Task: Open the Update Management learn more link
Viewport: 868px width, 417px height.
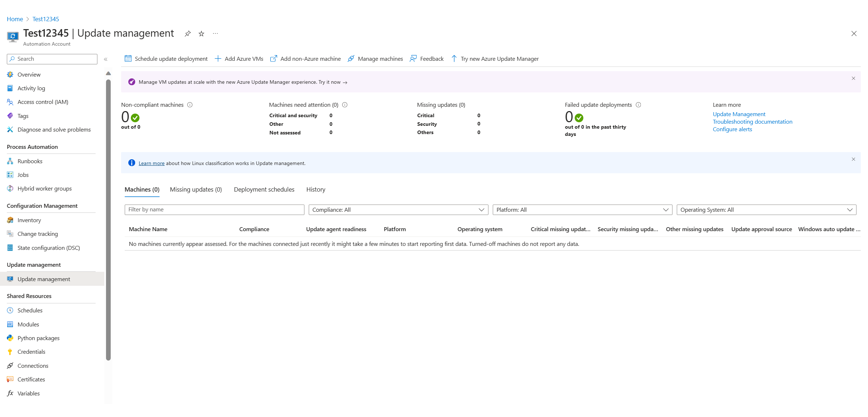Action: [739, 114]
